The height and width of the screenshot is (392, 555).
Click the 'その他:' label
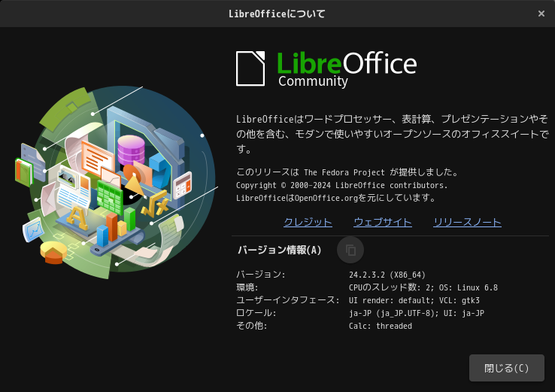pyautogui.click(x=251, y=326)
